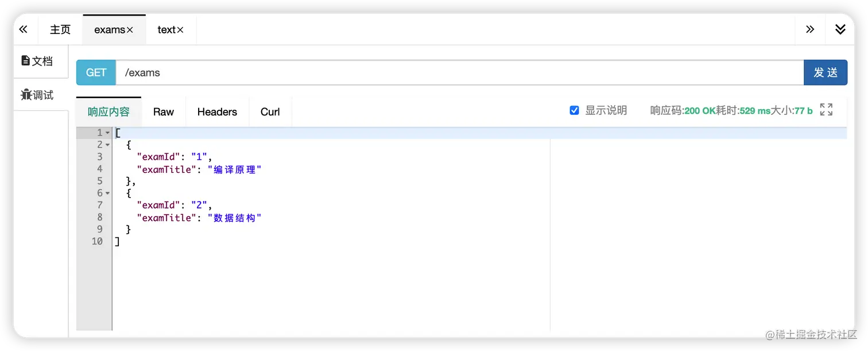Switch to the 主页 home tab

pyautogui.click(x=60, y=30)
